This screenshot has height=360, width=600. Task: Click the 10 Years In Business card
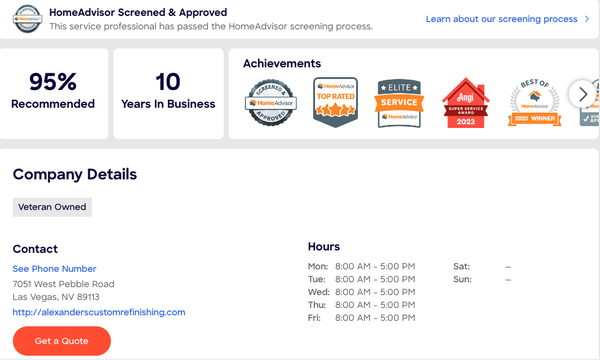coord(168,93)
